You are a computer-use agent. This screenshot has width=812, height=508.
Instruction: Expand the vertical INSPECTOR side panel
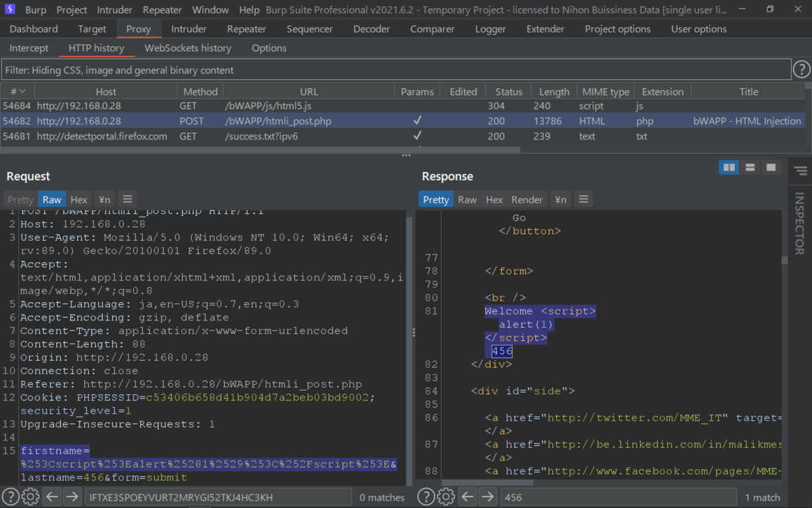coord(800,222)
